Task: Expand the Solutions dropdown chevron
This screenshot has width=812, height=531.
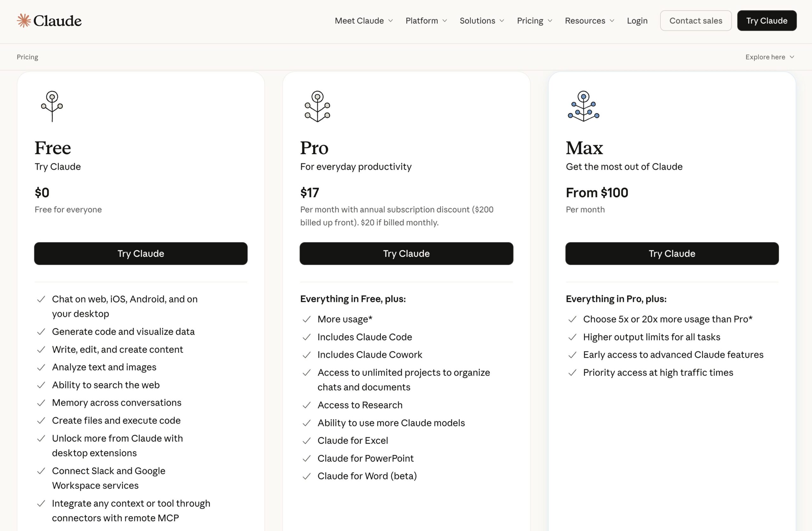Action: pyautogui.click(x=501, y=21)
